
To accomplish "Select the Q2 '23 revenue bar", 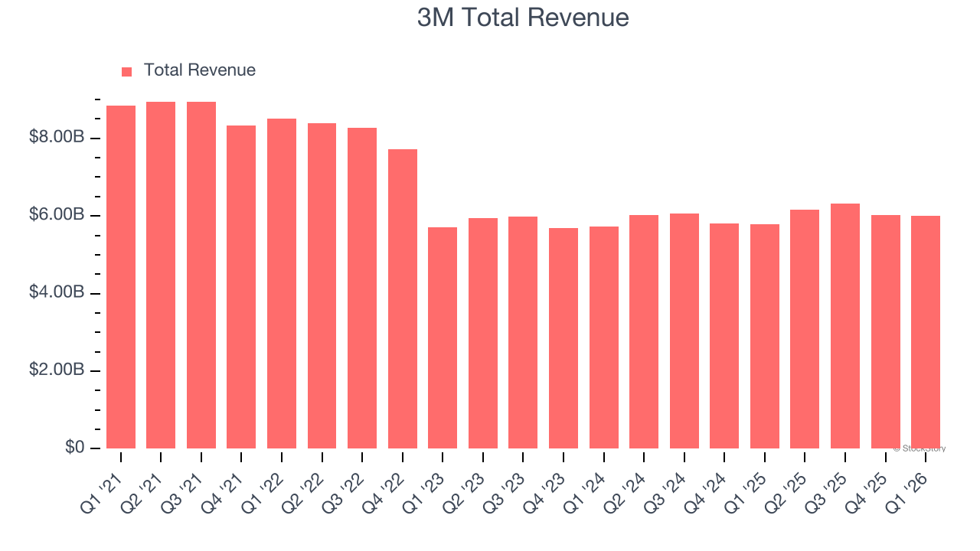I will (x=483, y=333).
